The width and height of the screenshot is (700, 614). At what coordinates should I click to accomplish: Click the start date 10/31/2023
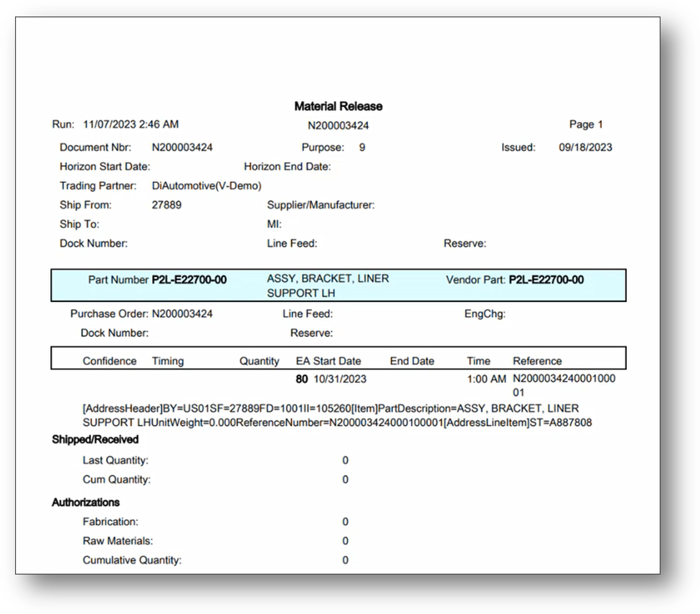coord(340,379)
